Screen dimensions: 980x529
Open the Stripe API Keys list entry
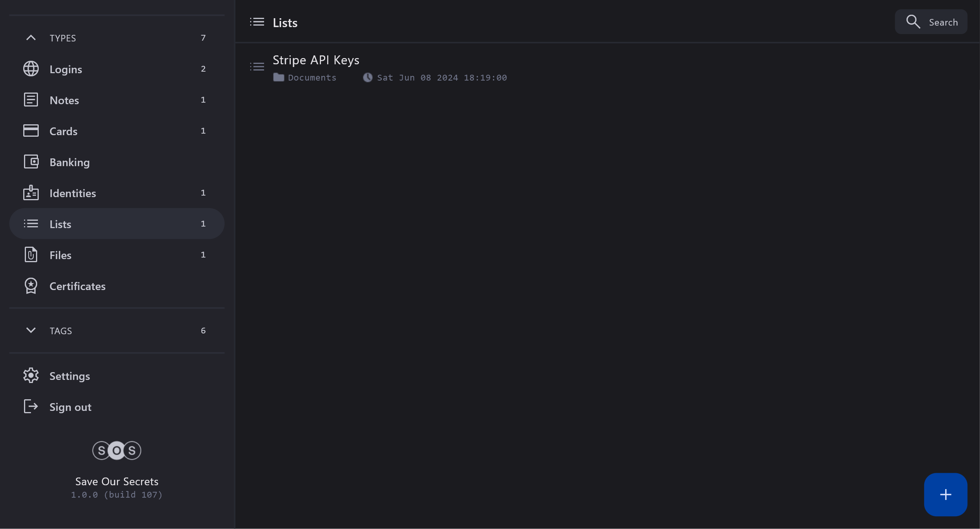(316, 60)
